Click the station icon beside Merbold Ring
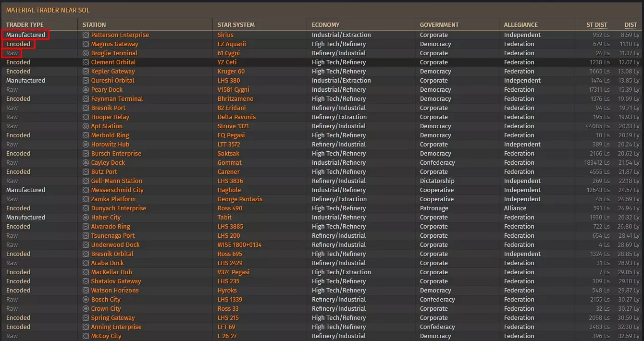This screenshot has height=341, width=644. pos(86,135)
